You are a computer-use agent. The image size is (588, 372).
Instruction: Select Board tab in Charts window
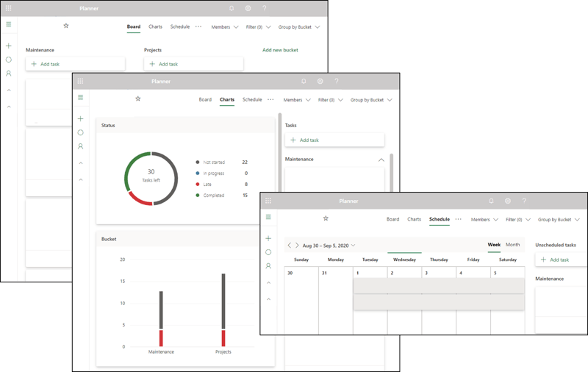[205, 99]
